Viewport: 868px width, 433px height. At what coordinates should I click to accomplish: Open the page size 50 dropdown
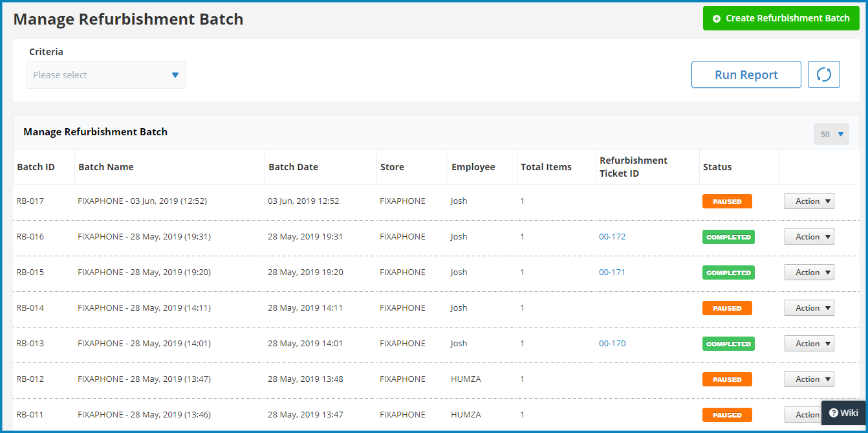tap(831, 134)
